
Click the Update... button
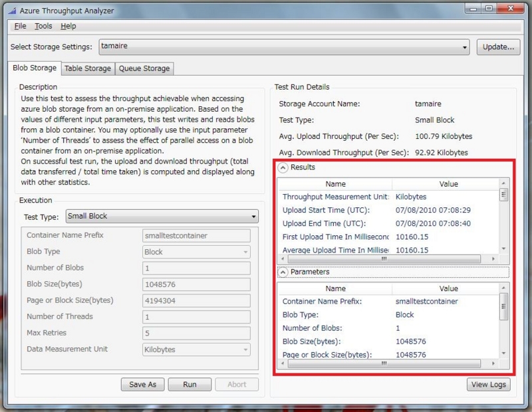tap(498, 47)
